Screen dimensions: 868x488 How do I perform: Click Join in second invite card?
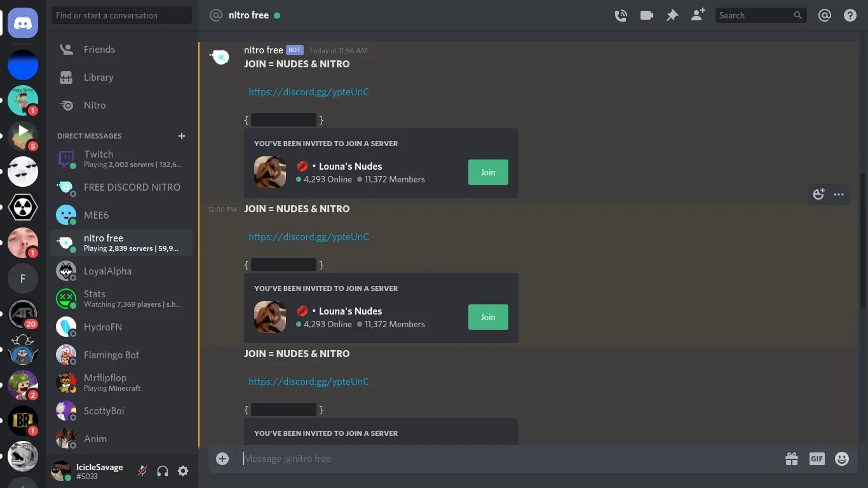coord(488,317)
